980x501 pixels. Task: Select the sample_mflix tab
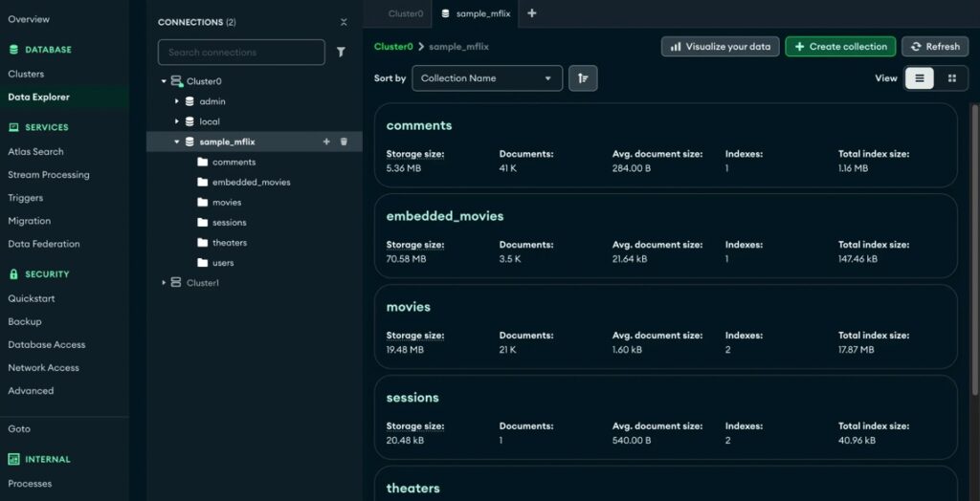pyautogui.click(x=475, y=13)
